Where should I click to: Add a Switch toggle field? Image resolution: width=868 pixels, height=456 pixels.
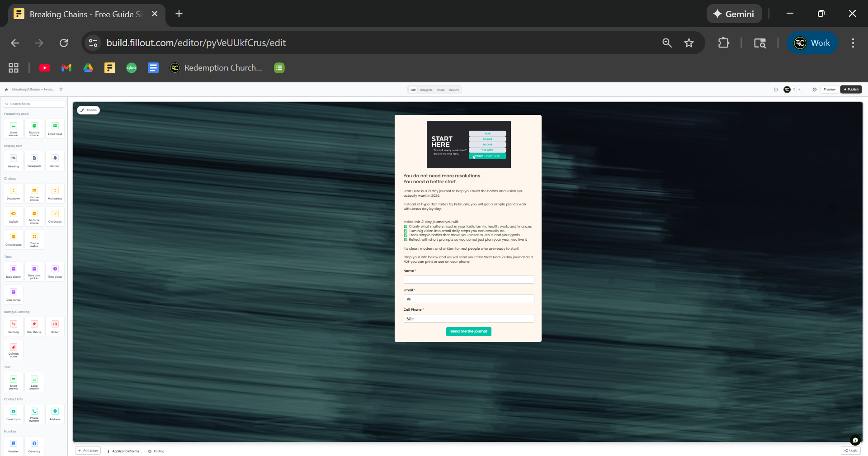pyautogui.click(x=14, y=216)
